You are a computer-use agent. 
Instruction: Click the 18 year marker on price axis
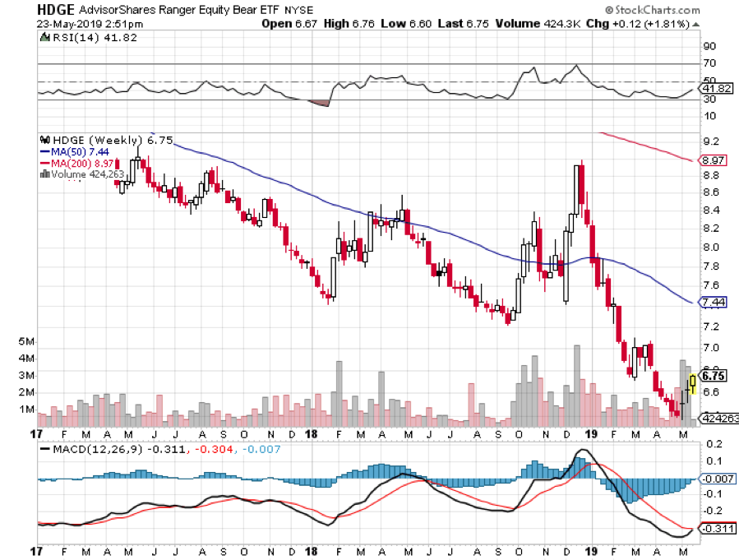(x=312, y=434)
